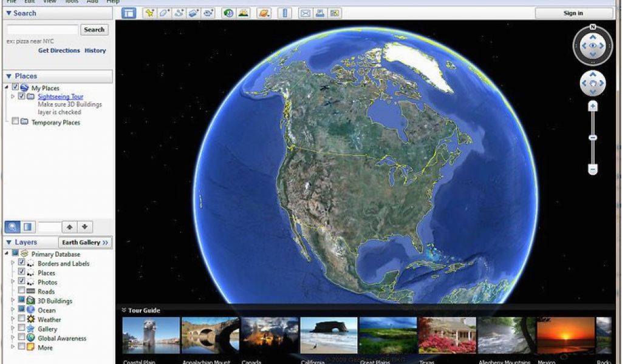
Task: Click the Search button
Action: click(94, 30)
